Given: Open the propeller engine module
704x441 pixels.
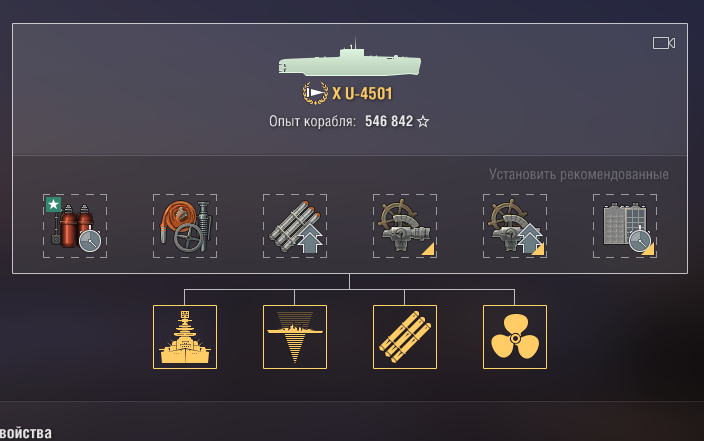Looking at the screenshot, I should 515,337.
